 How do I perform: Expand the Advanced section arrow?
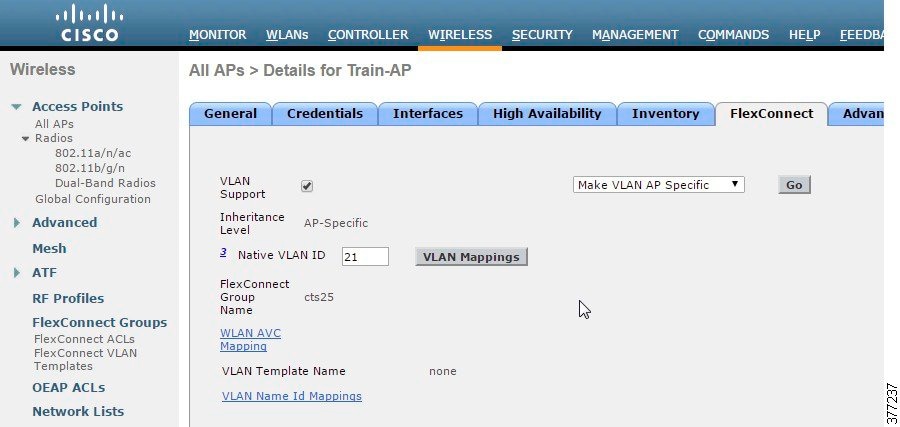[17, 223]
